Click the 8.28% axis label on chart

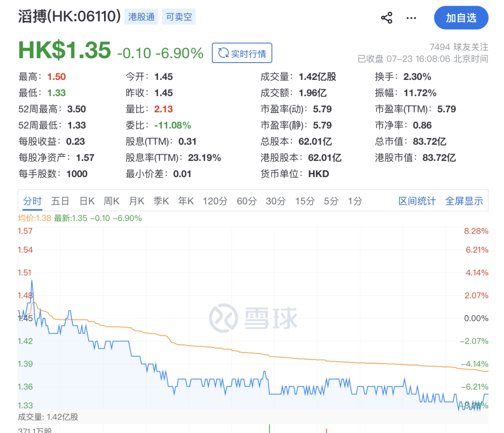(476, 231)
